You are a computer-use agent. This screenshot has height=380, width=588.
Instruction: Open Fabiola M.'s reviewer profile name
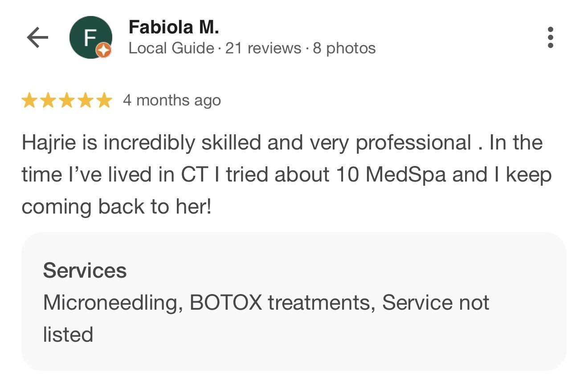point(174,28)
